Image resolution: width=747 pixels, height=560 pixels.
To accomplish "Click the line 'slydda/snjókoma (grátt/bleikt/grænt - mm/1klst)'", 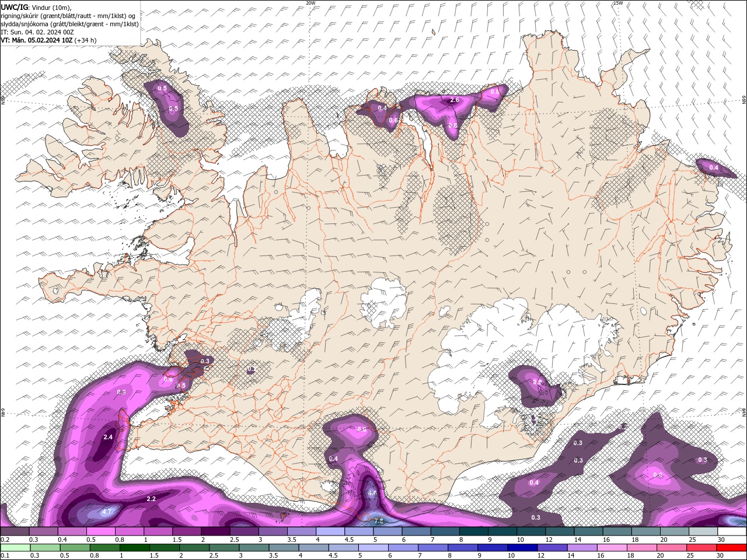I will [x=69, y=24].
